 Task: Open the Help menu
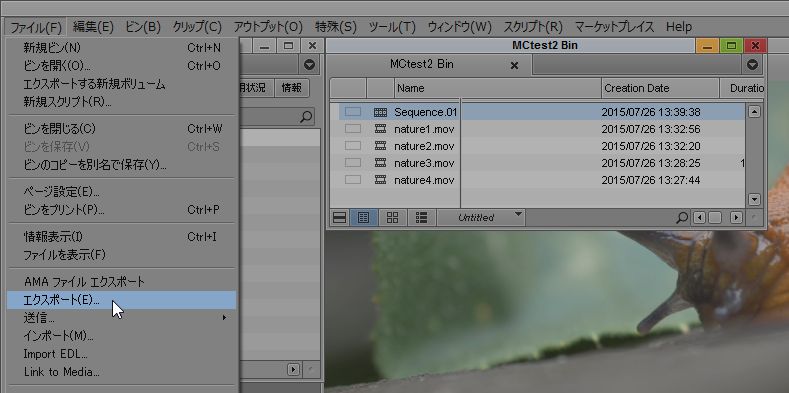point(679,27)
